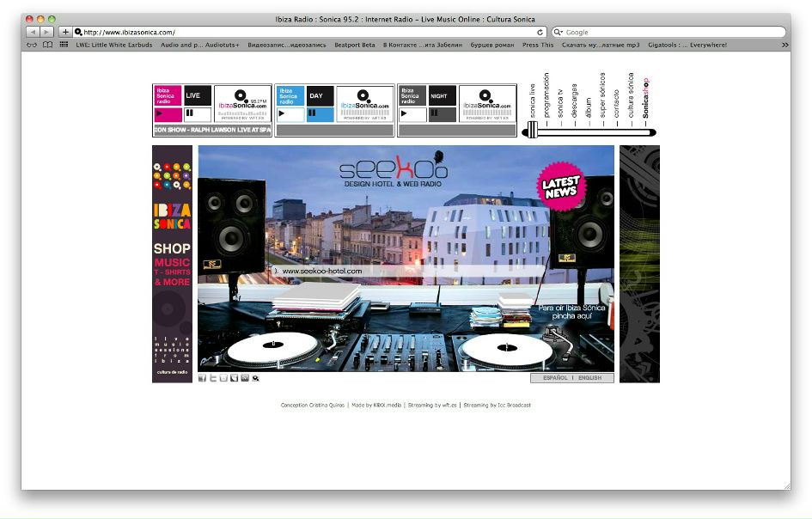Viewport: 812px width, 519px height.
Task: Open the Google search magnifier dropdown
Action: [559, 32]
